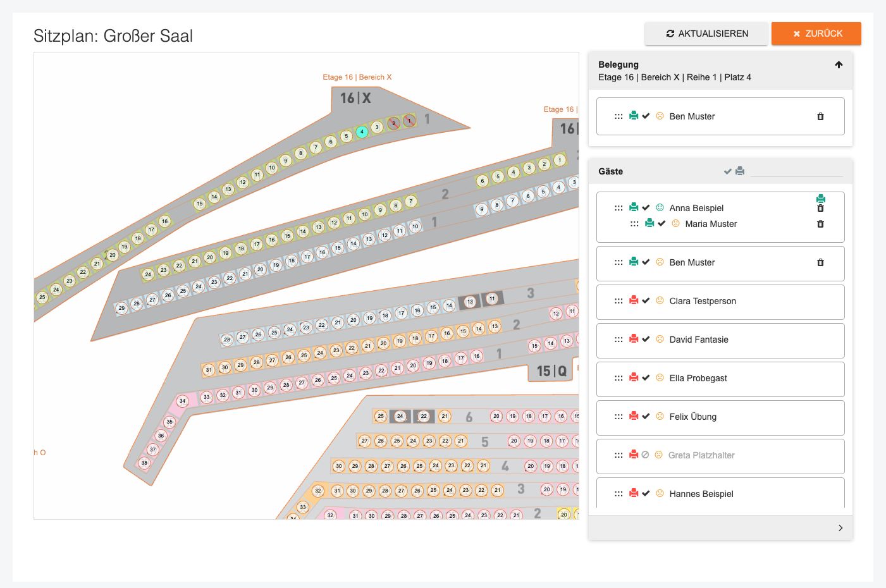Click the printer icon for Felix Übung
Viewport: 886px width, 588px height.
[x=634, y=416]
